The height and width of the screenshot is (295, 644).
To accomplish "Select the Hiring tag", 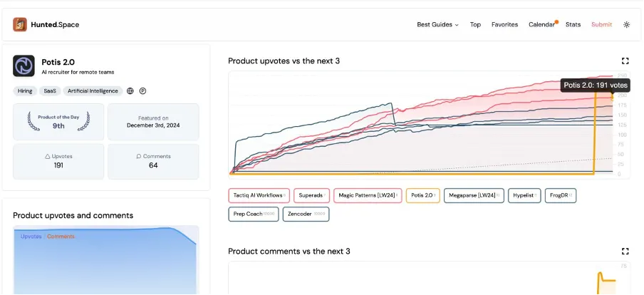I will pos(25,91).
